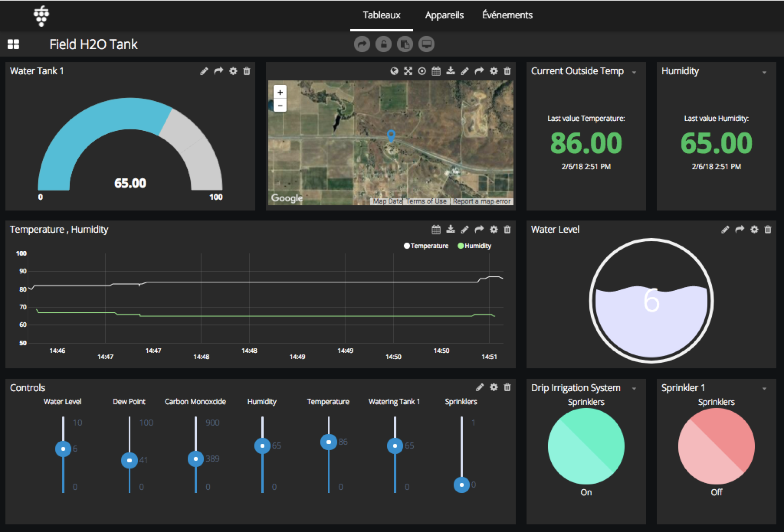Expand the Humidity panel dropdown

(x=767, y=72)
